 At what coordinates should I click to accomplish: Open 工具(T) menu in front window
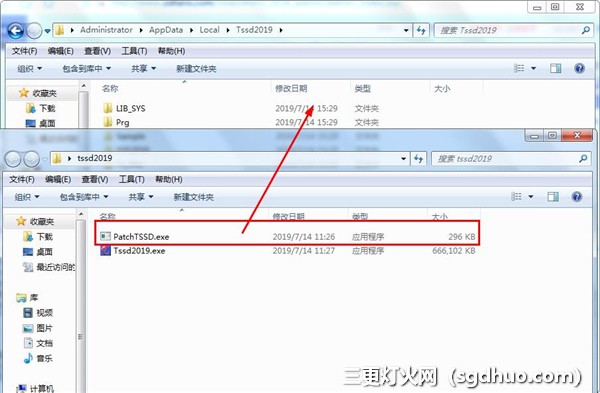(131, 179)
